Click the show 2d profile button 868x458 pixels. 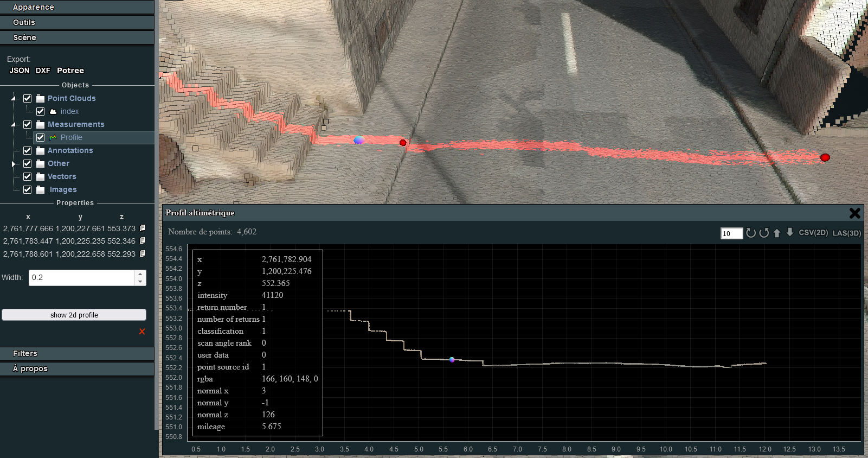pos(74,315)
